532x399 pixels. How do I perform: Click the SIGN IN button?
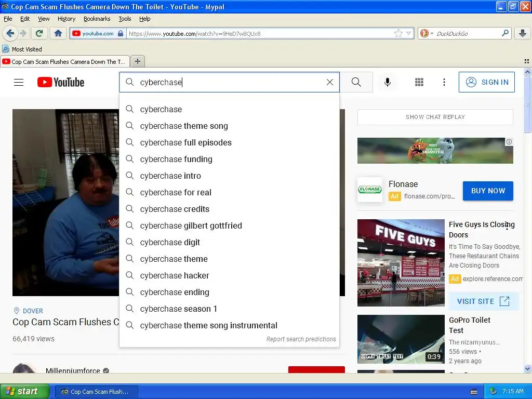(486, 82)
